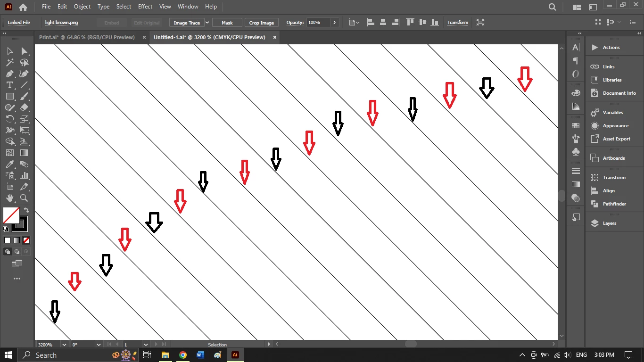The height and width of the screenshot is (362, 644).
Task: Select the Selection tool arrow
Action: point(9,51)
